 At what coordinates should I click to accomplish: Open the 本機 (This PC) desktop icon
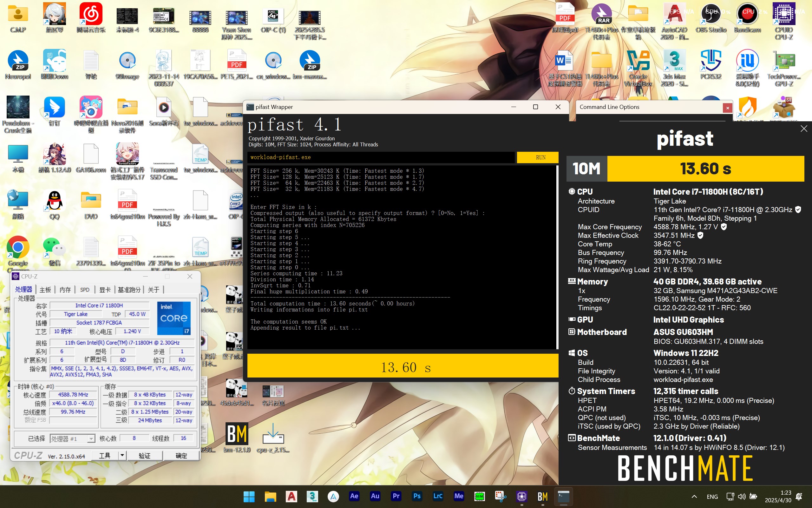(x=18, y=158)
